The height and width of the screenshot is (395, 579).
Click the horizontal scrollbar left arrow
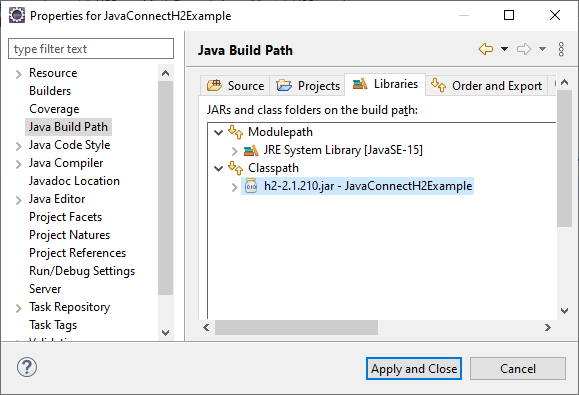tap(206, 327)
